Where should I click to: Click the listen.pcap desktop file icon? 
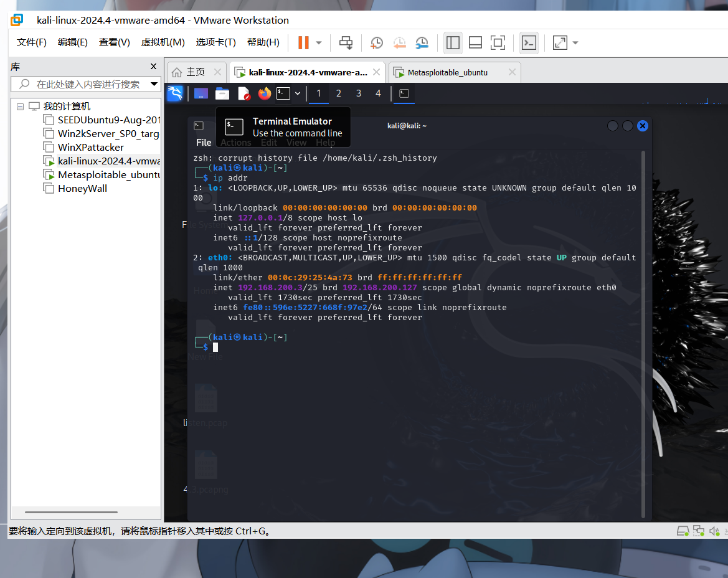[x=206, y=398]
